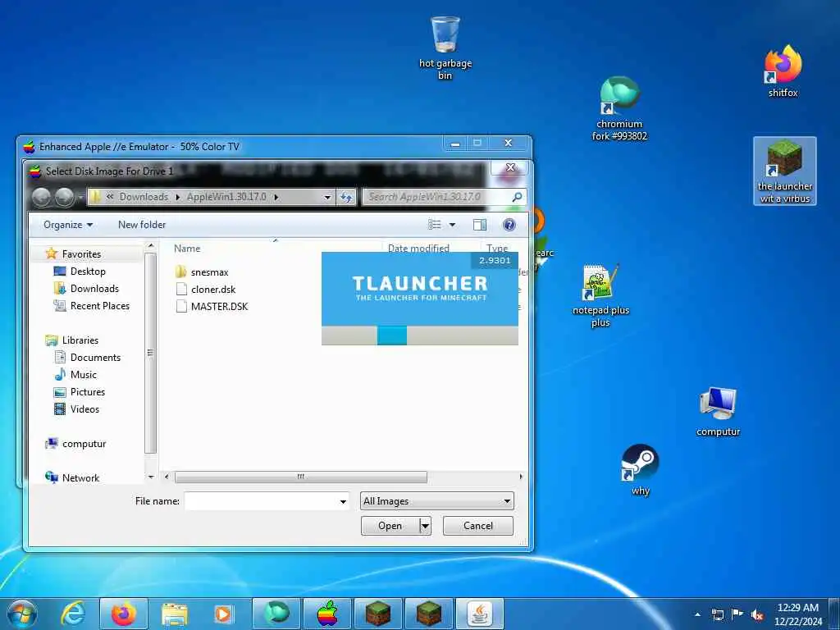This screenshot has height=630, width=840.
Task: Click the refresh button beside address bar
Action: 346,197
